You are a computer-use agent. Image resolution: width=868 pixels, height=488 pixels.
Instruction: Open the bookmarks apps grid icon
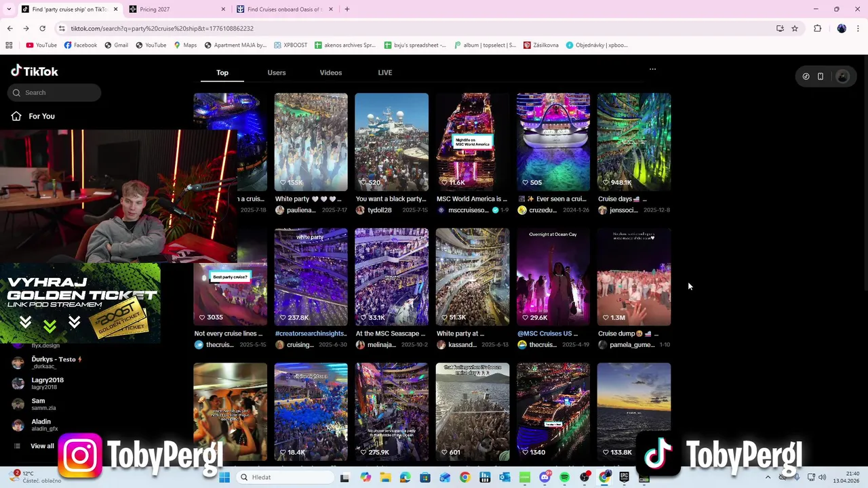tap(9, 45)
